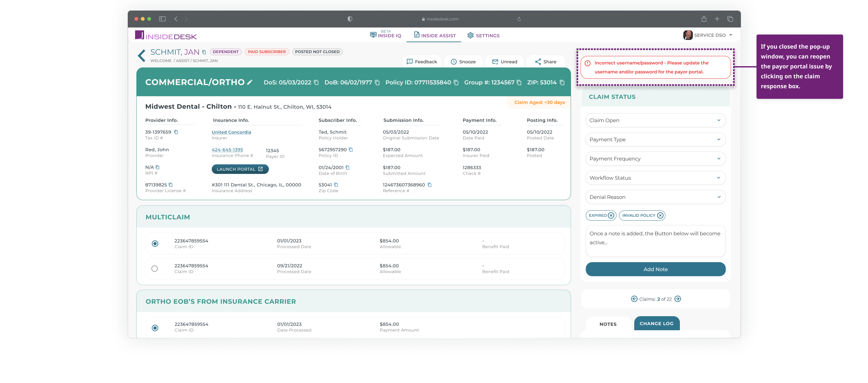
Task: Copy the header ZIP 53014
Action: [x=562, y=82]
